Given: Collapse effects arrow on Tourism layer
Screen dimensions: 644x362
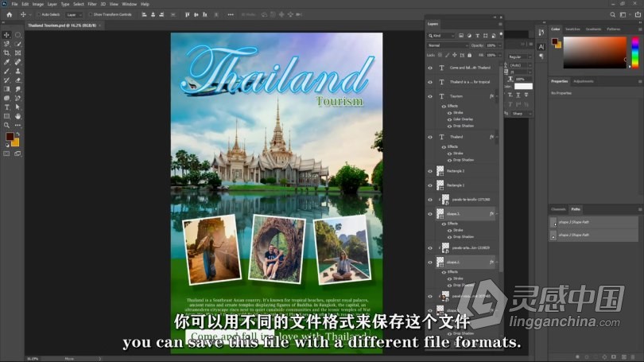Looking at the screenshot, I should point(497,96).
